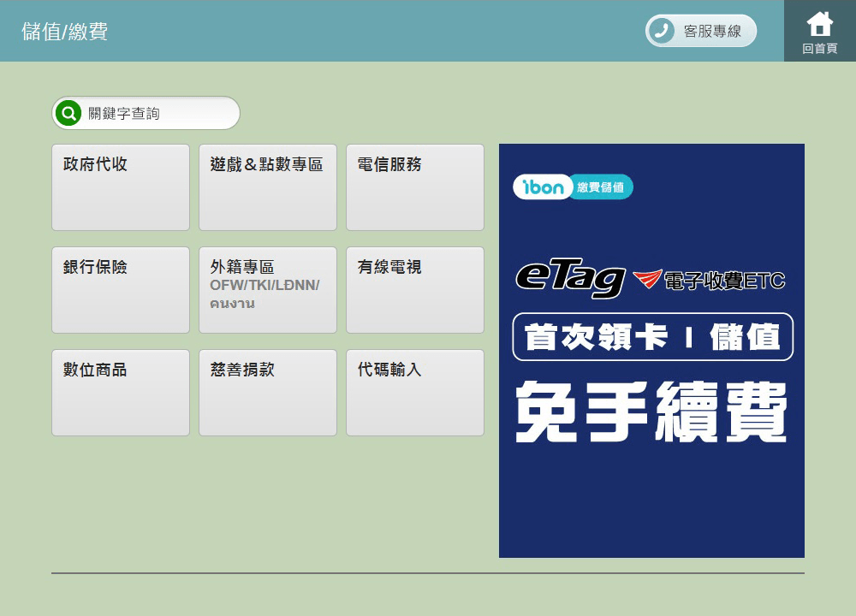Click the phone icon in 客服專線 button
856x616 pixels.
point(661,31)
